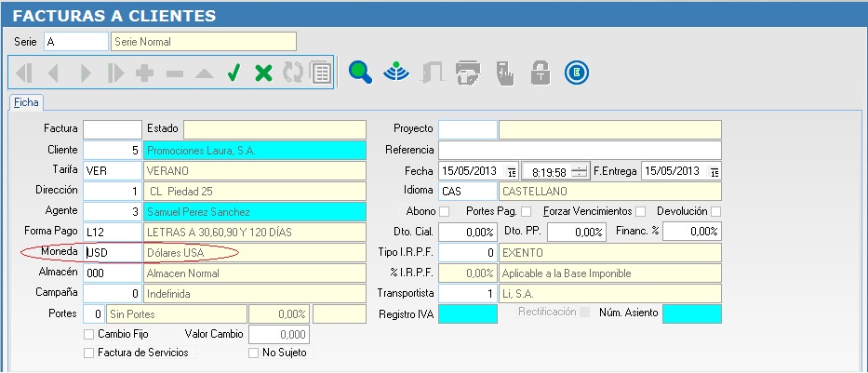Click the Financ. % field
The height and width of the screenshot is (373, 868).
tap(692, 232)
